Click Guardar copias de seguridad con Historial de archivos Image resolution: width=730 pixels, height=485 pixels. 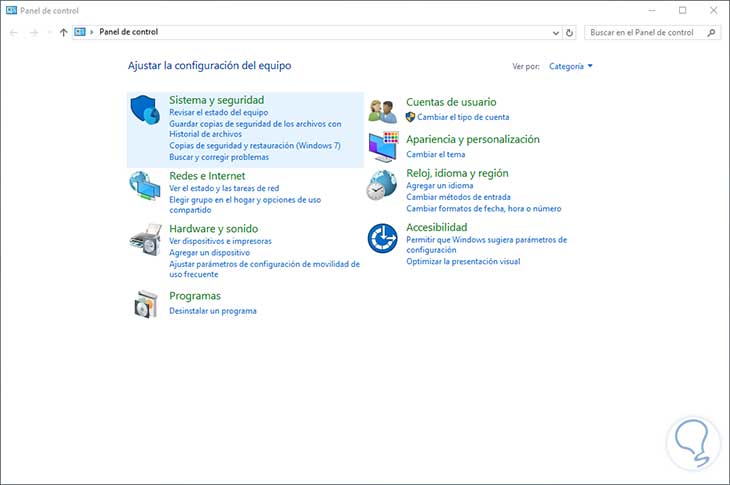point(255,129)
